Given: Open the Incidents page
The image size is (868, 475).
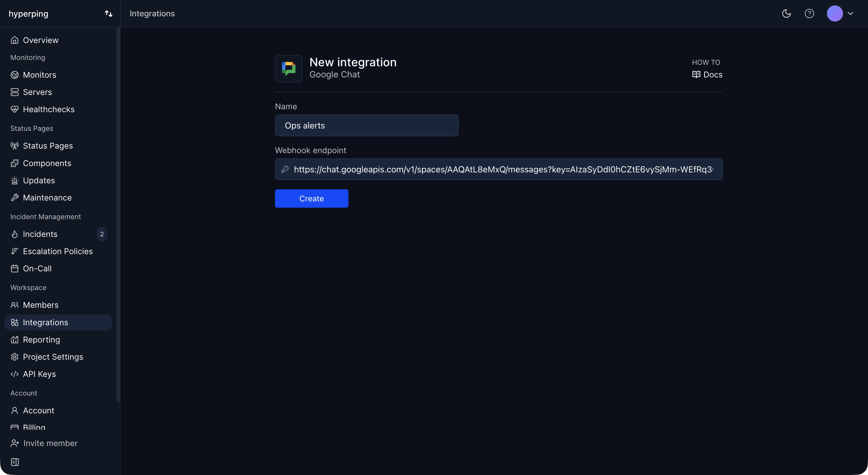Looking at the screenshot, I should [x=58, y=234].
